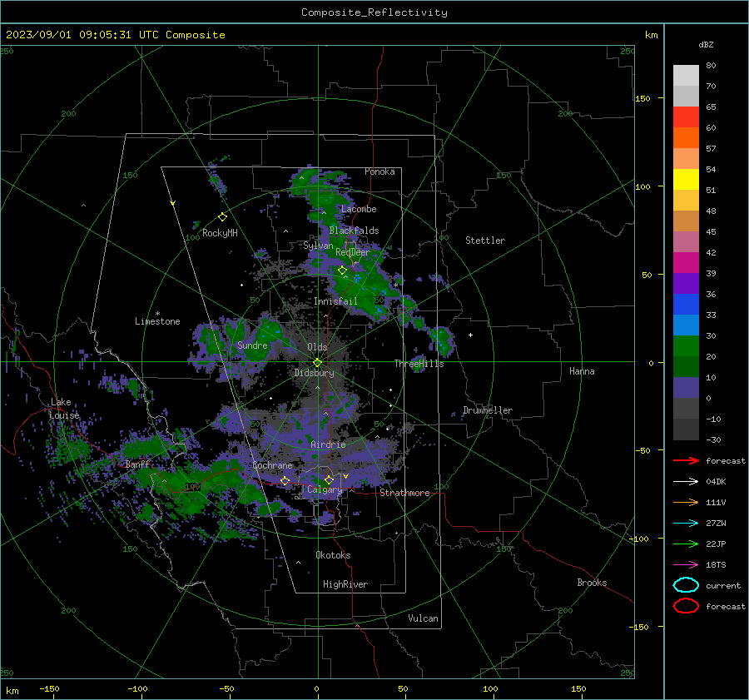Click the Limestone label
The image size is (749, 700).
click(157, 321)
